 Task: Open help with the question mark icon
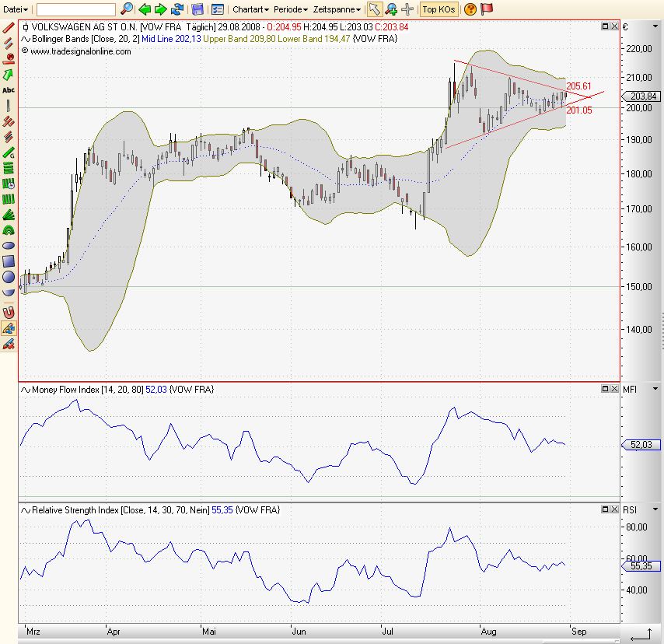coord(470,9)
